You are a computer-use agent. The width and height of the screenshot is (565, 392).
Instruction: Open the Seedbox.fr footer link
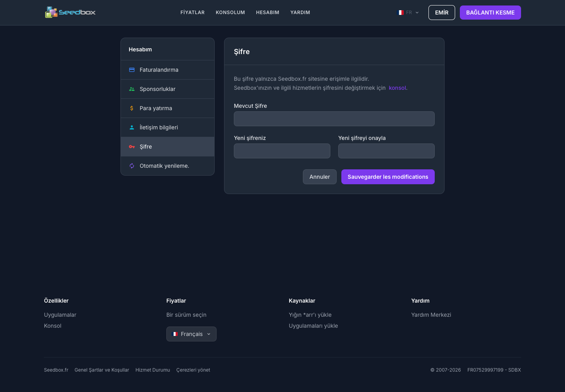pyautogui.click(x=56, y=370)
